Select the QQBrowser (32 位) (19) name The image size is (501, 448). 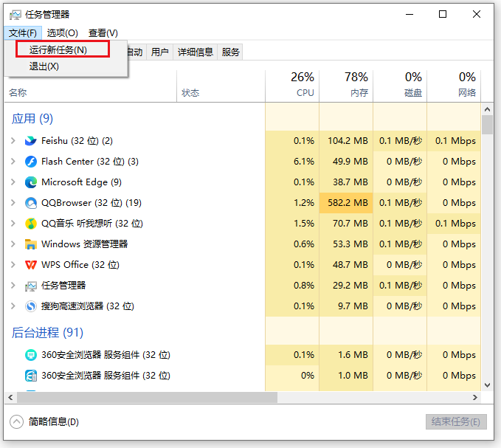click(91, 203)
